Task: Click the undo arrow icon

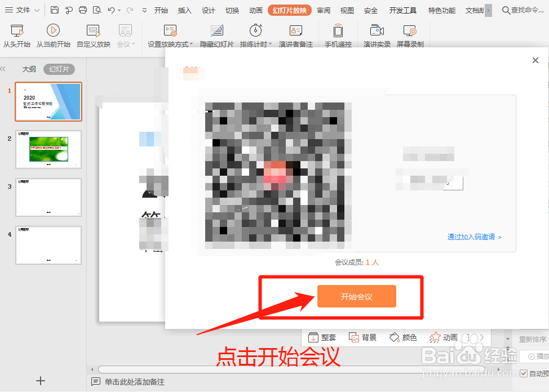Action: coord(111,10)
